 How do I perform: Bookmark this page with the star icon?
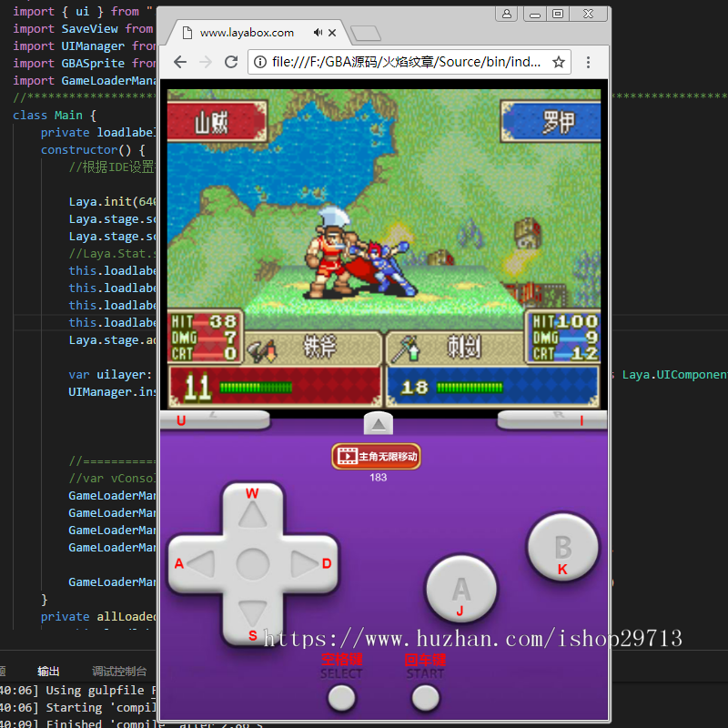559,62
